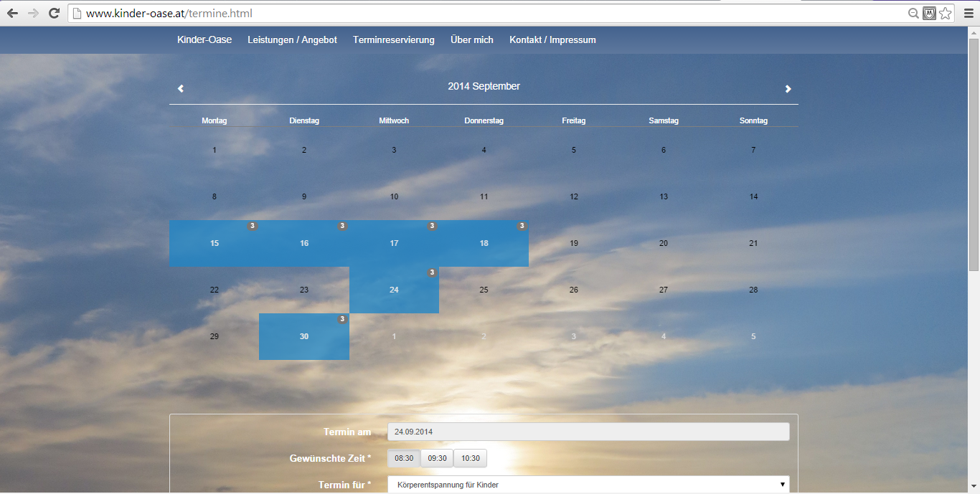
Task: Click the Kinder-Oase home link
Action: (204, 40)
